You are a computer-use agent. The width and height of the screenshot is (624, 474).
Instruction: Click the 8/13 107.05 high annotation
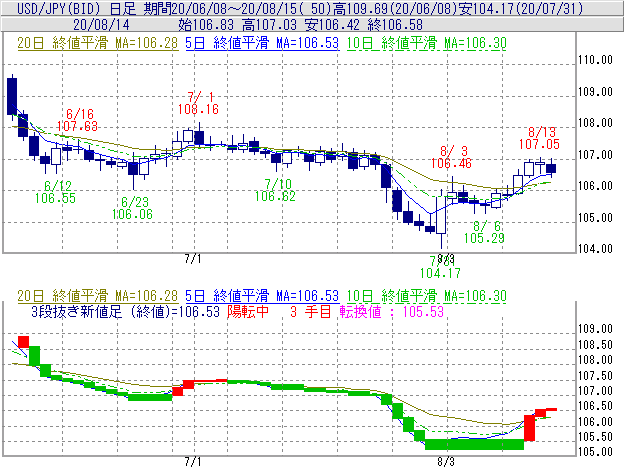coord(539,138)
